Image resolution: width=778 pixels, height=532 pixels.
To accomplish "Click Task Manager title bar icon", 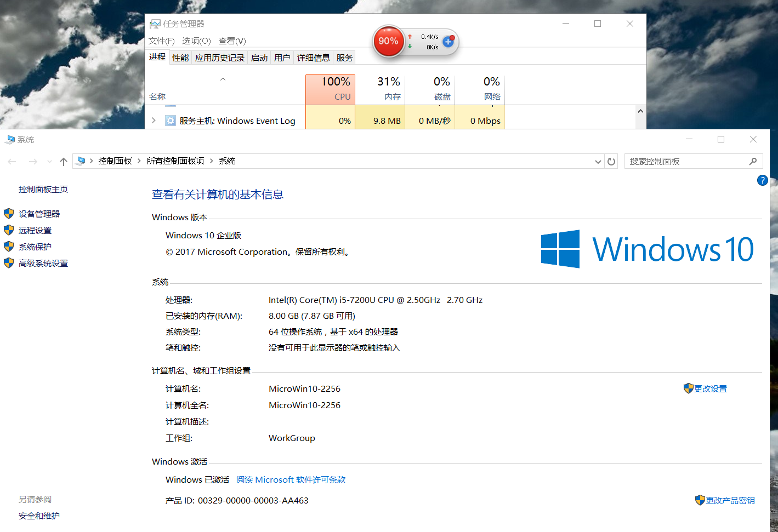I will 155,24.
